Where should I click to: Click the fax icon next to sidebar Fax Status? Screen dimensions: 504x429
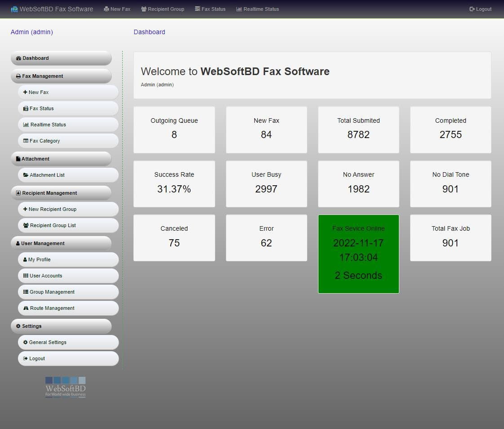26,108
